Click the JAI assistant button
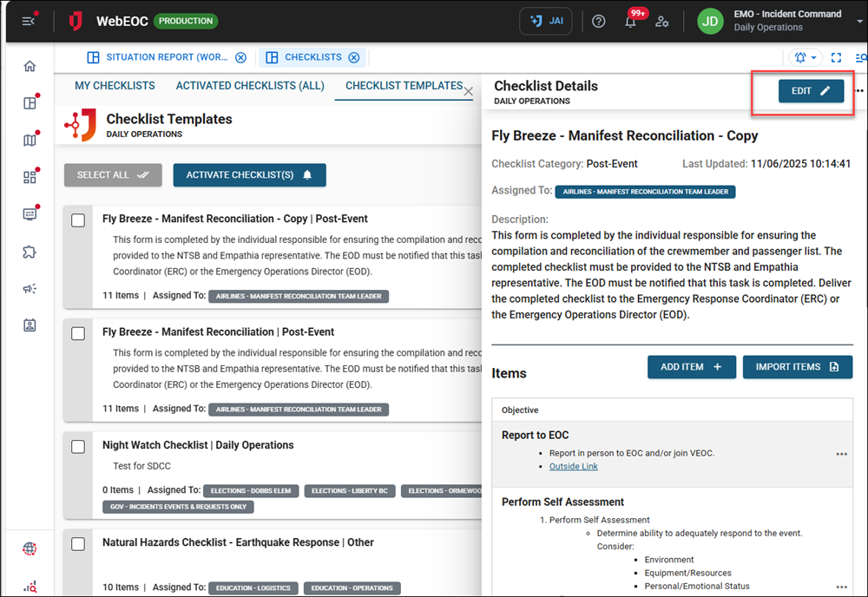868x597 pixels. [x=545, y=22]
